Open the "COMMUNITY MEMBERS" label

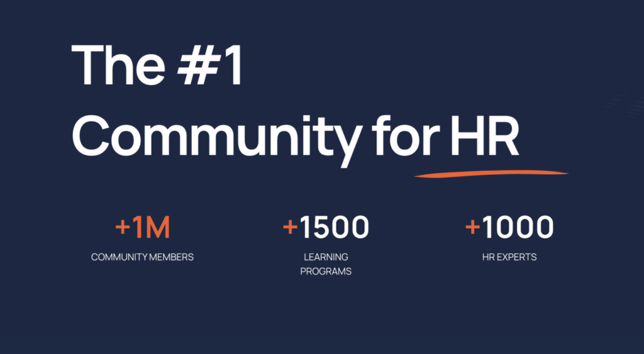pyautogui.click(x=142, y=257)
